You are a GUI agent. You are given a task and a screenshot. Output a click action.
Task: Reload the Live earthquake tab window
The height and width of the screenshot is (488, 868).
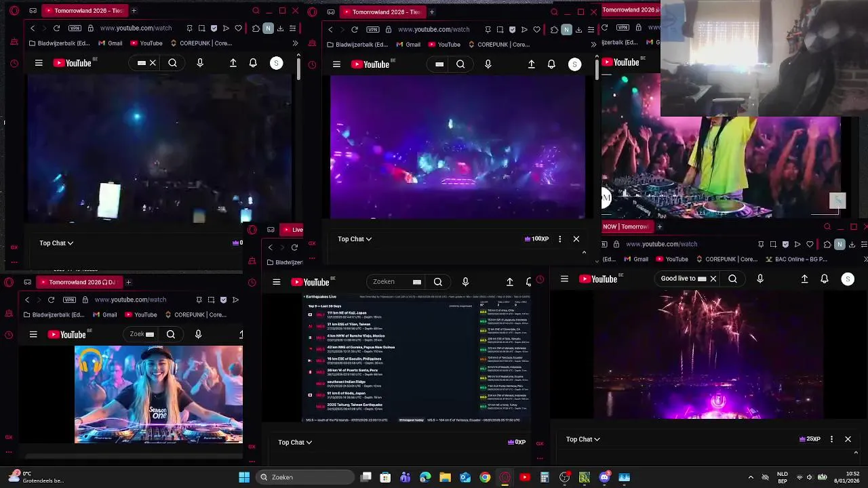pos(294,247)
